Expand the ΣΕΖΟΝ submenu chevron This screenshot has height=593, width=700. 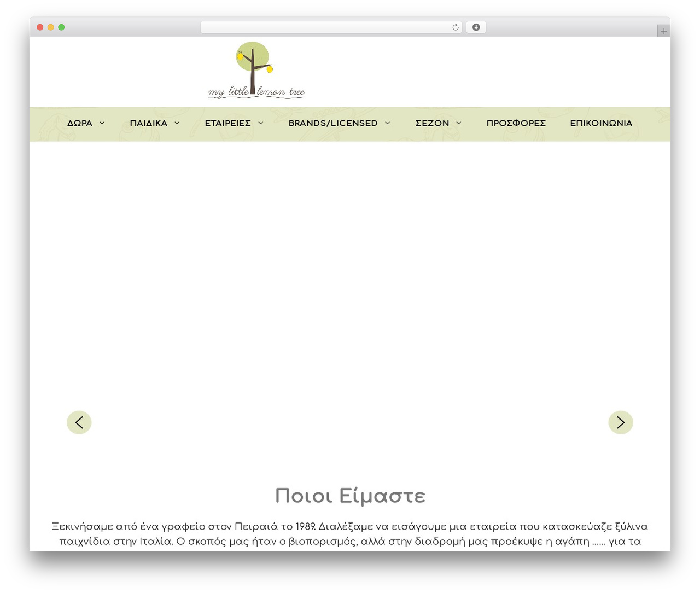point(459,123)
